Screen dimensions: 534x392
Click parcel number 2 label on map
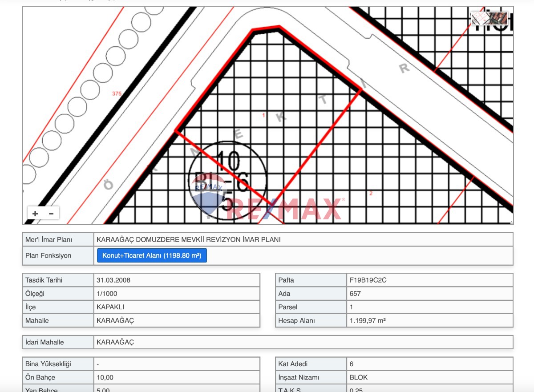click(x=371, y=193)
